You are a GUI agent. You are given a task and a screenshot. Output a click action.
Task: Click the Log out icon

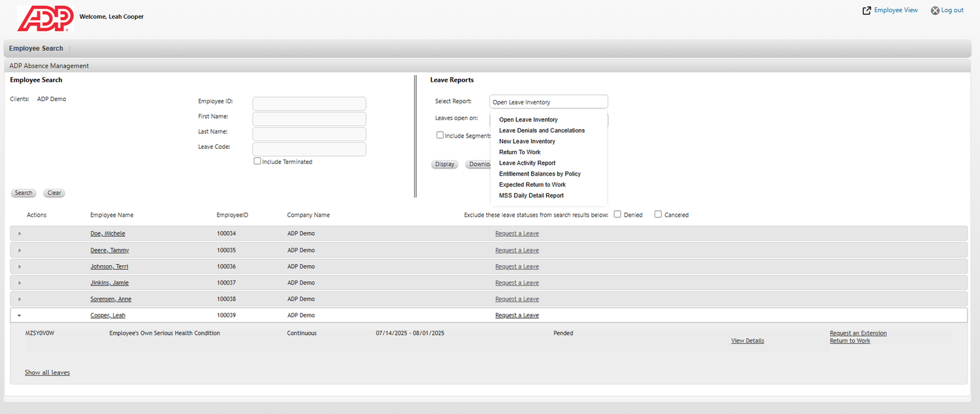point(935,10)
